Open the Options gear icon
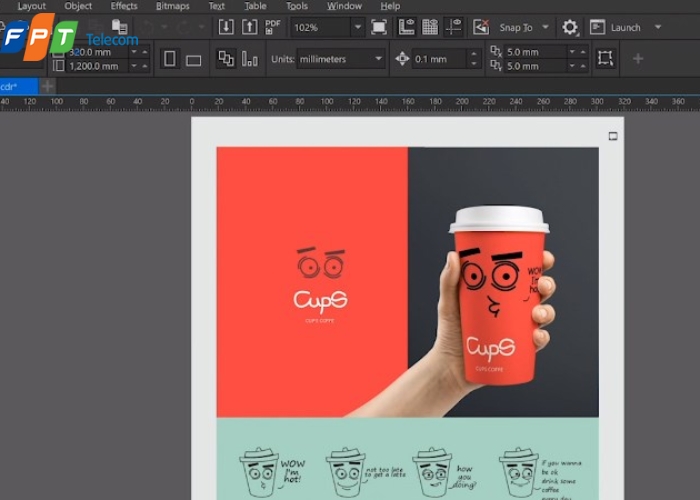The image size is (700, 500). (x=570, y=27)
